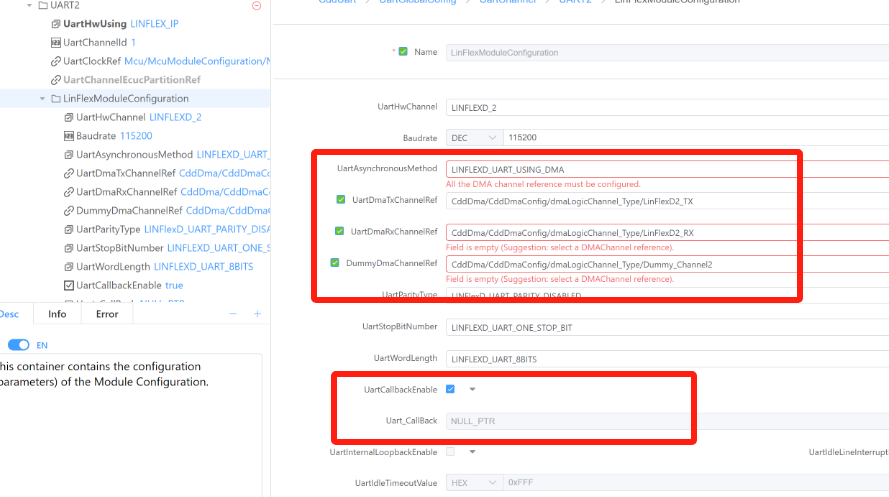
Task: Uncheck the UartDmaRxChannelRef checkbox
Action: (339, 231)
